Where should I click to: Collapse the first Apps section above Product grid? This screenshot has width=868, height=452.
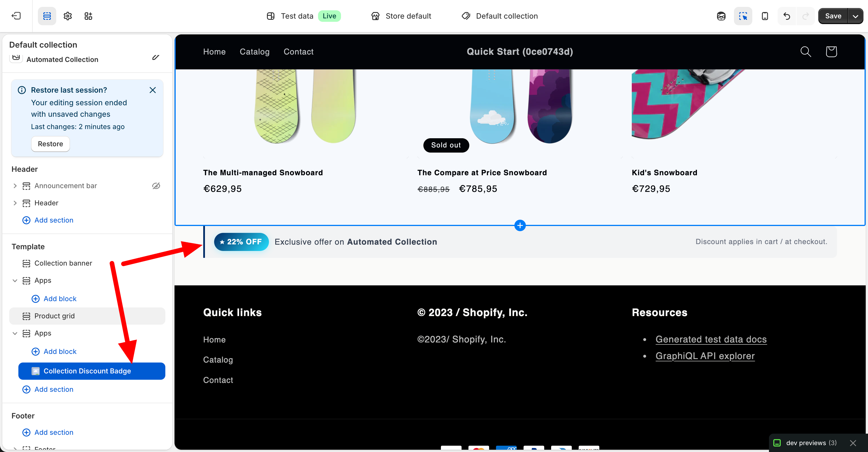15,280
